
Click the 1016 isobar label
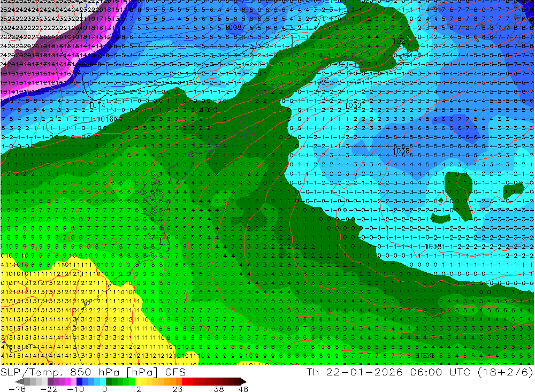click(105, 119)
